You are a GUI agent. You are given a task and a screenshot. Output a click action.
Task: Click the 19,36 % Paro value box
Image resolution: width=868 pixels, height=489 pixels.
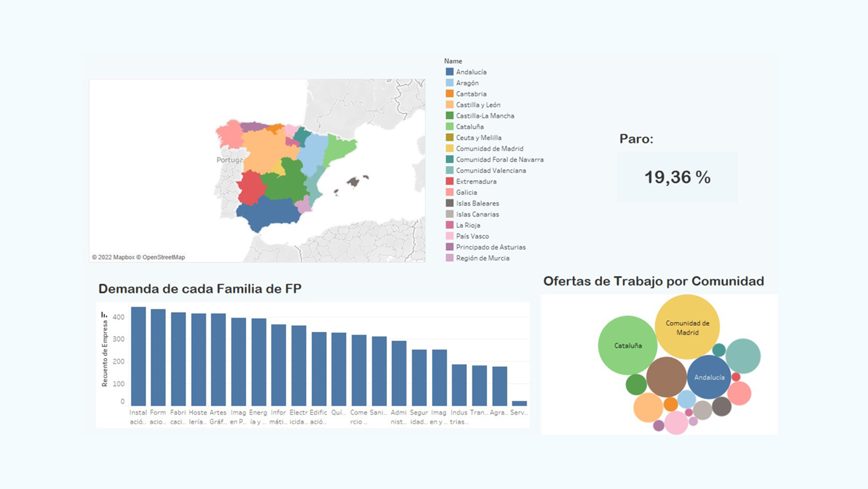(677, 177)
